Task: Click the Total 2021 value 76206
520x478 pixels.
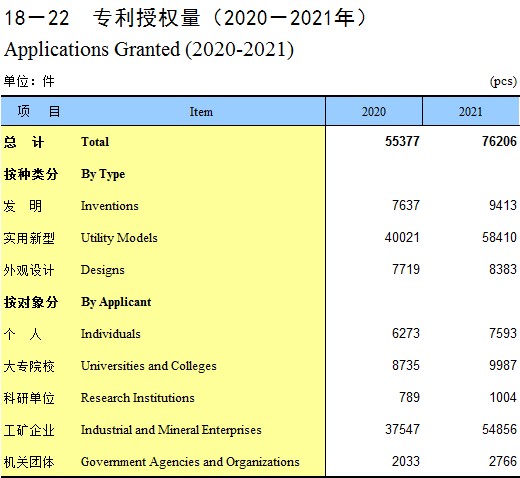Action: (499, 141)
